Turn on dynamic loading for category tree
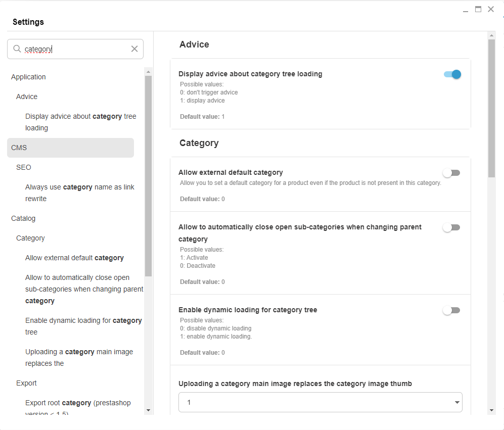The width and height of the screenshot is (504, 430). tap(451, 310)
